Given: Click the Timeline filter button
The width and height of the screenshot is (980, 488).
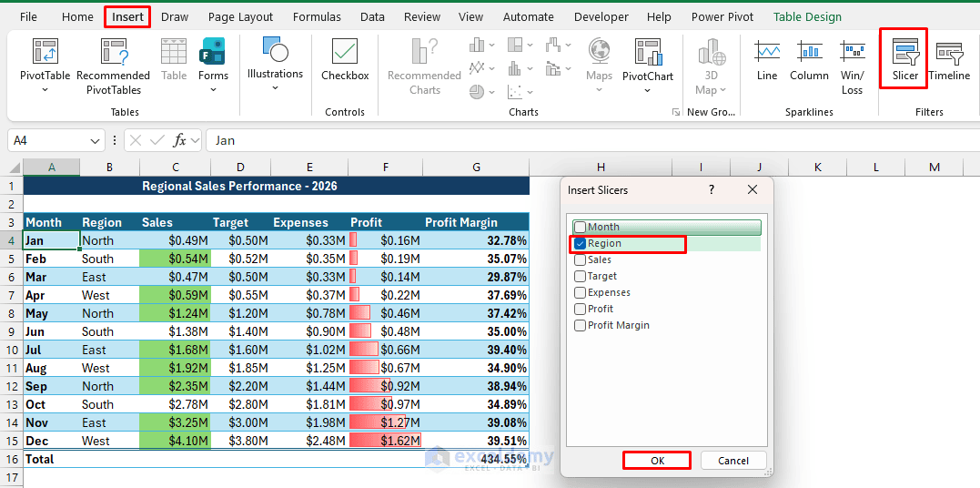Looking at the screenshot, I should (x=949, y=60).
